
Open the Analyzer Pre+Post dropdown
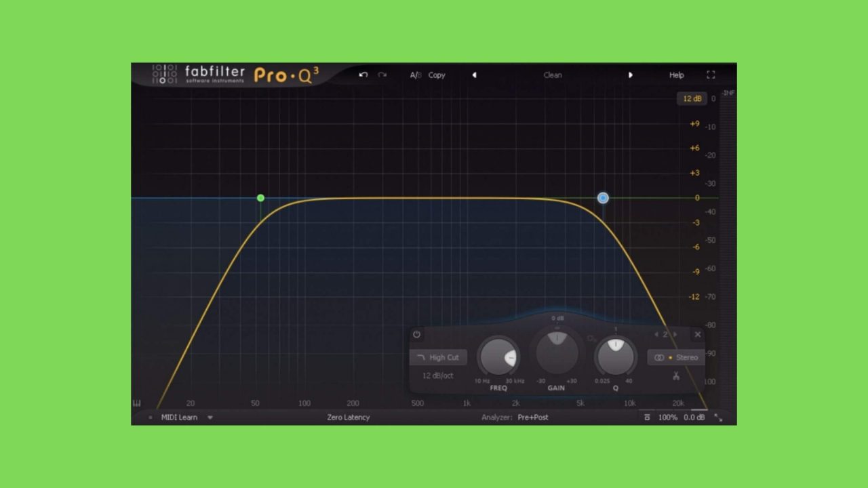(532, 418)
